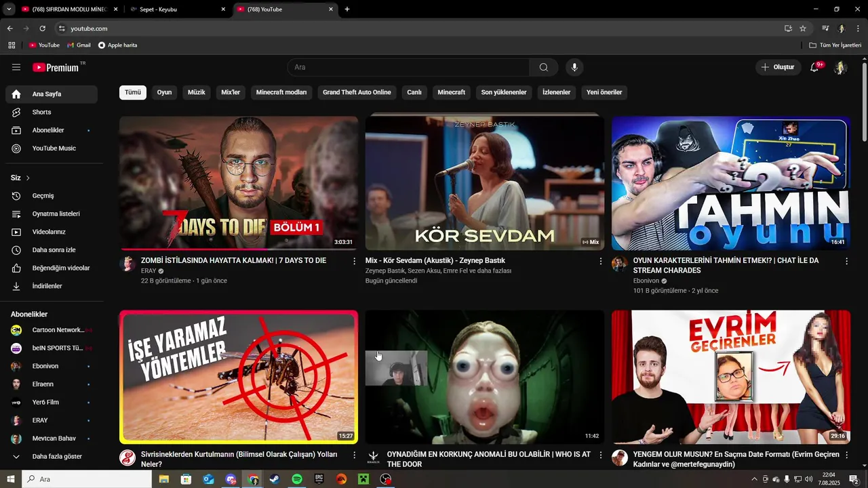Select the Oyun filter chip
The image size is (868, 488).
165,92
